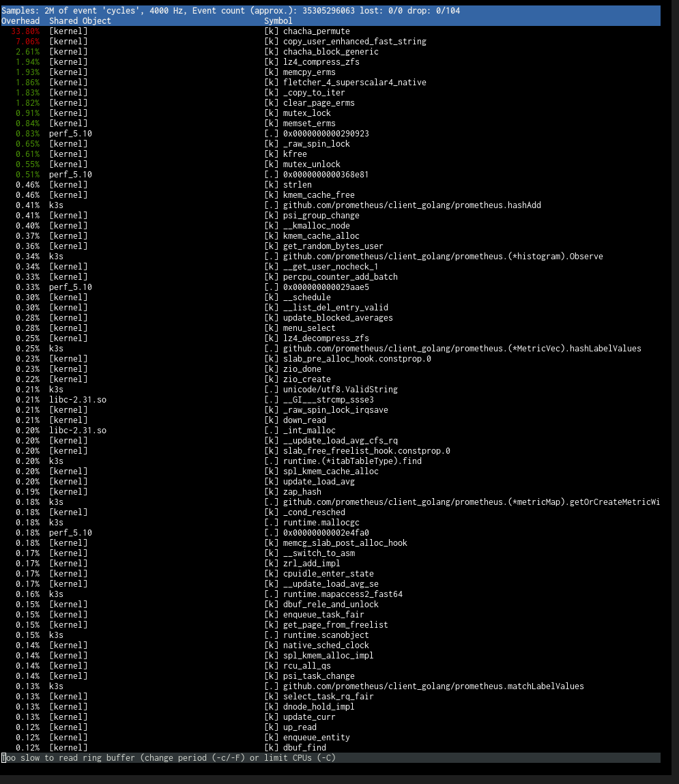This screenshot has width=679, height=784.
Task: Click the fletcher_4_superscalar4_native symbol
Action: (x=354, y=83)
